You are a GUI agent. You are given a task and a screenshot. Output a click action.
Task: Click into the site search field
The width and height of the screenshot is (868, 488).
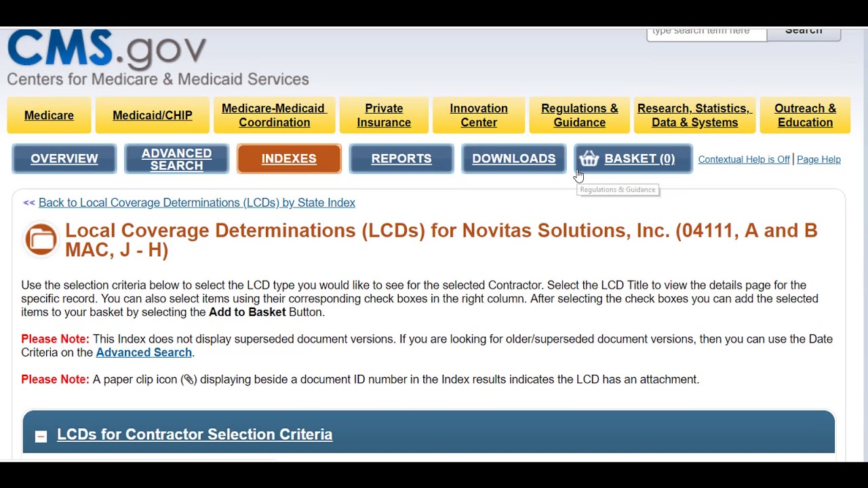(x=707, y=33)
